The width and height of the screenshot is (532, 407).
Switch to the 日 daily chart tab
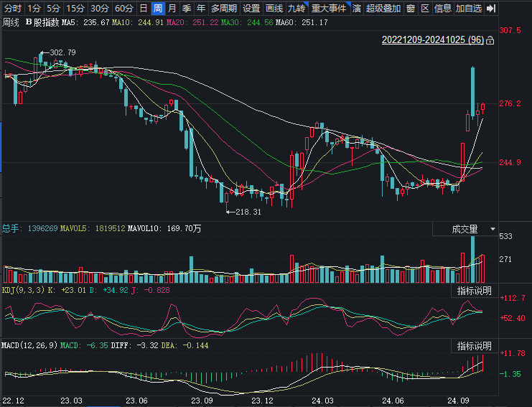click(143, 9)
